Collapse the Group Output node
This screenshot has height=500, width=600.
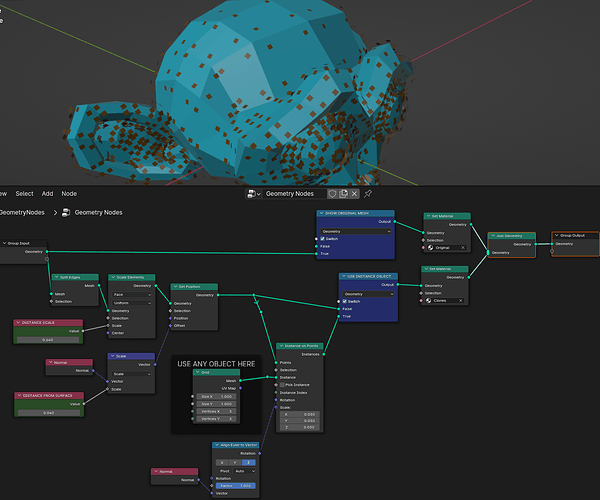[x=556, y=235]
